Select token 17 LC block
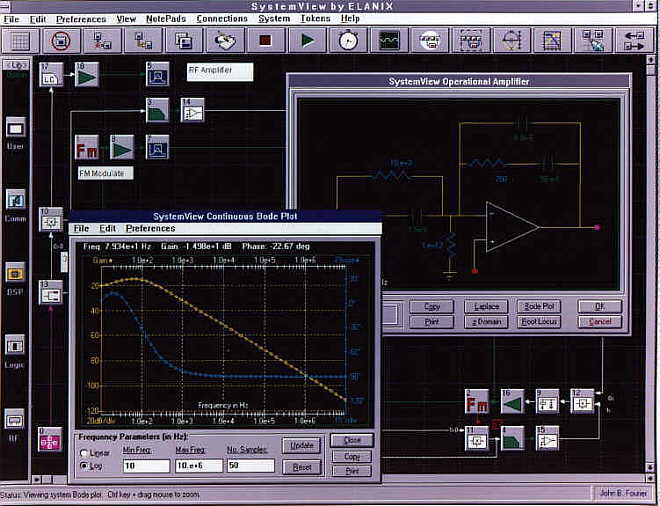This screenshot has height=506, width=660. coord(51,75)
